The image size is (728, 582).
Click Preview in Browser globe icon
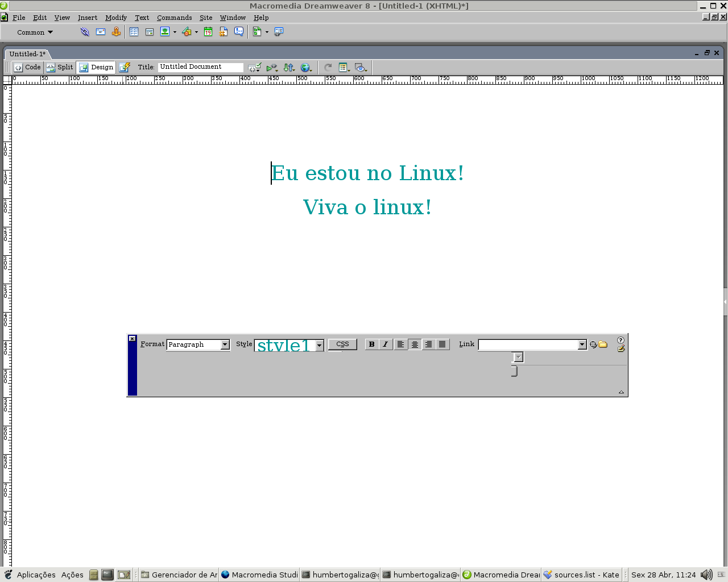306,68
